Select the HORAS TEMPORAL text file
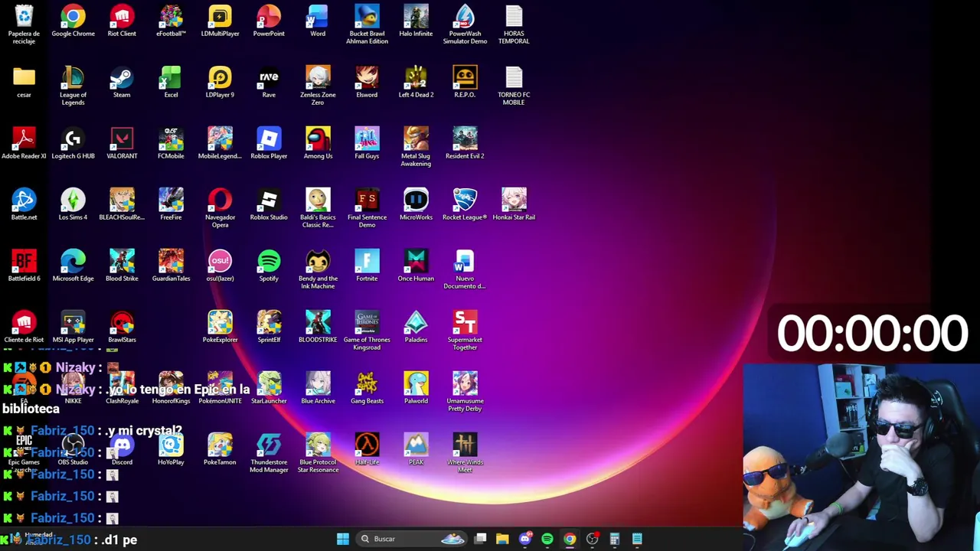Screen dimensions: 980x551 point(514,24)
